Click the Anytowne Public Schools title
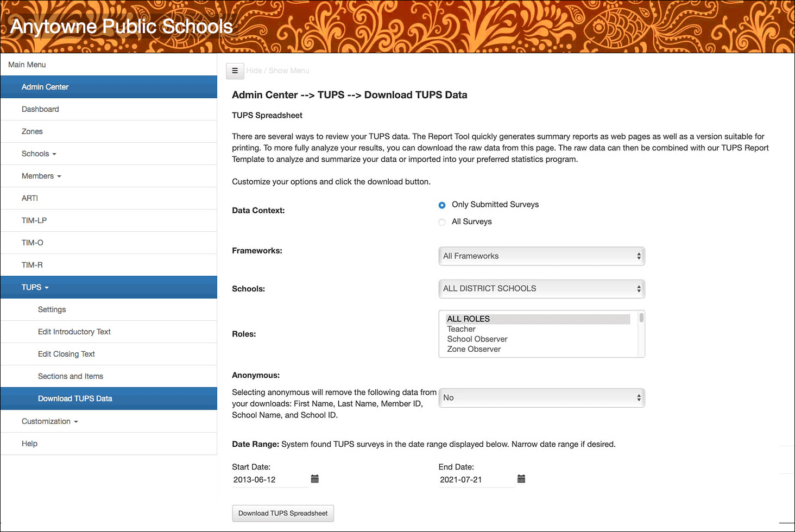 click(x=122, y=27)
